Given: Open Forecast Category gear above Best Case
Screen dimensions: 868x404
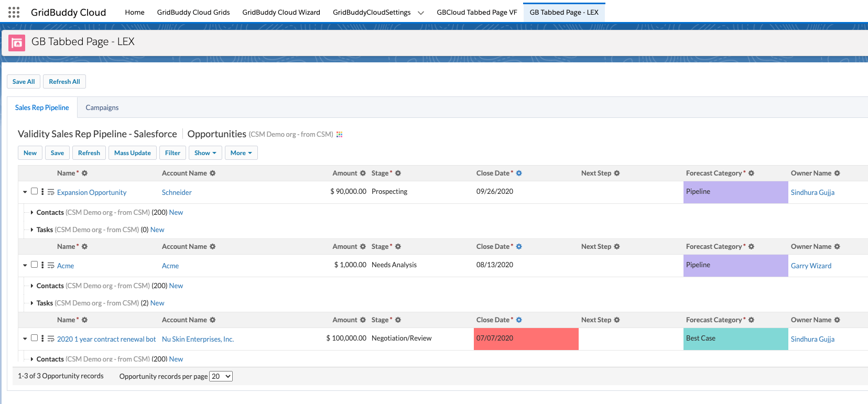Looking at the screenshot, I should (x=751, y=320).
